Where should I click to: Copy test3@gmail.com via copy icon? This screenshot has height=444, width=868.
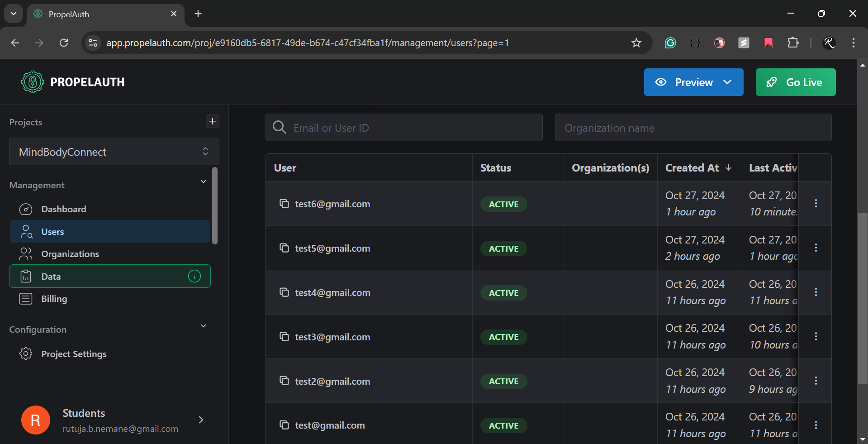284,337
